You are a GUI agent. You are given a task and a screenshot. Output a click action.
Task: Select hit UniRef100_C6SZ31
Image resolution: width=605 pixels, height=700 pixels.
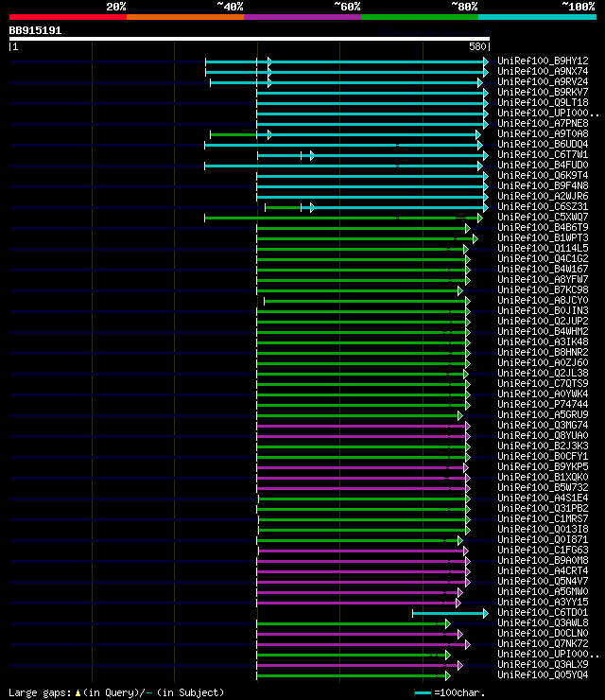click(543, 206)
